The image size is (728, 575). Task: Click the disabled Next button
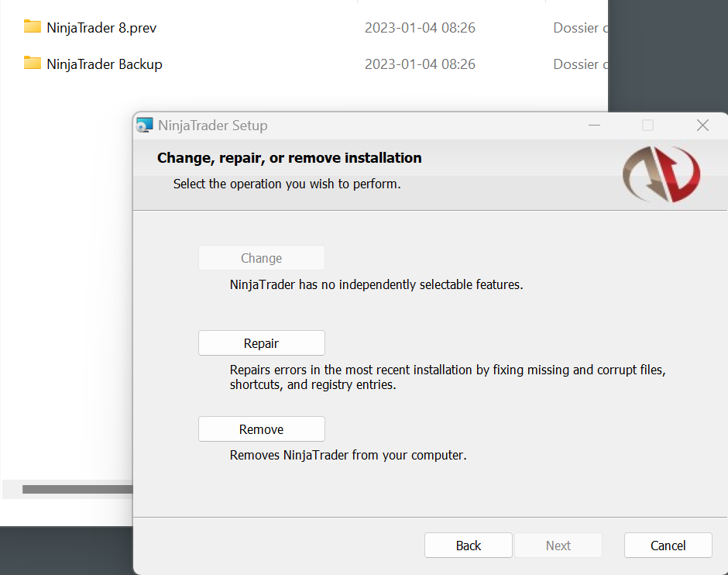point(558,545)
